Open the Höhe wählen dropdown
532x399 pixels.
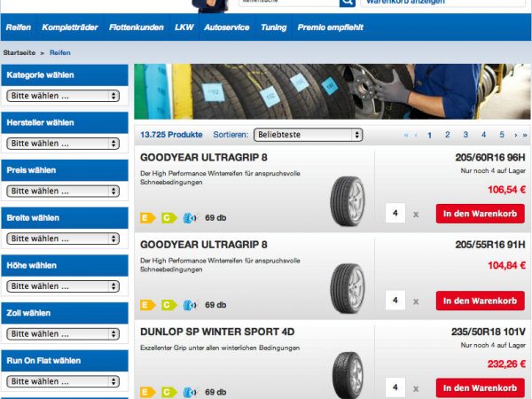[63, 286]
